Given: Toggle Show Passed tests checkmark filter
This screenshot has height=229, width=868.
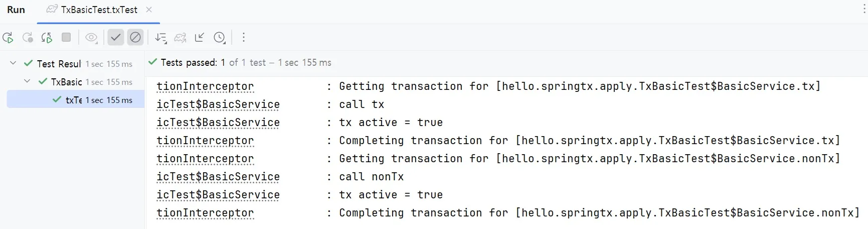Looking at the screenshot, I should pyautogui.click(x=116, y=37).
